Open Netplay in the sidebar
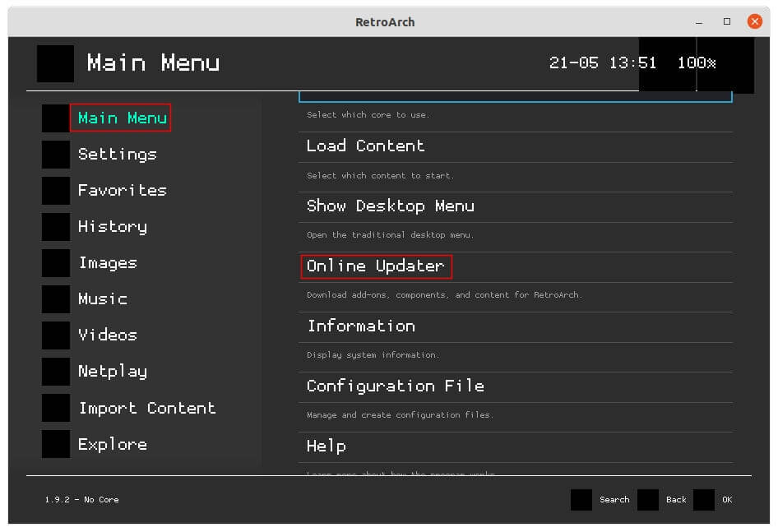This screenshot has width=778, height=532. pos(113,372)
